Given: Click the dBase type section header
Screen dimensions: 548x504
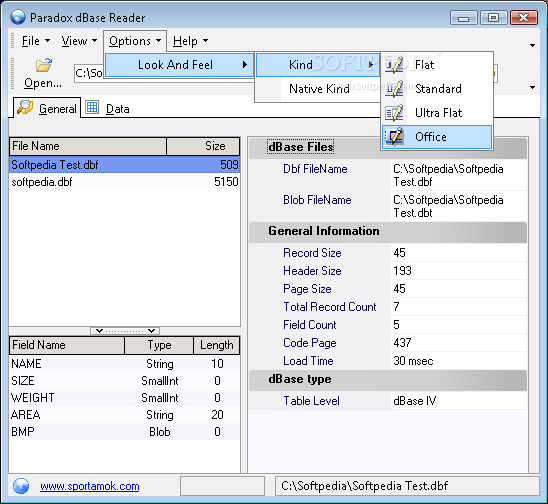Looking at the screenshot, I should click(x=388, y=380).
